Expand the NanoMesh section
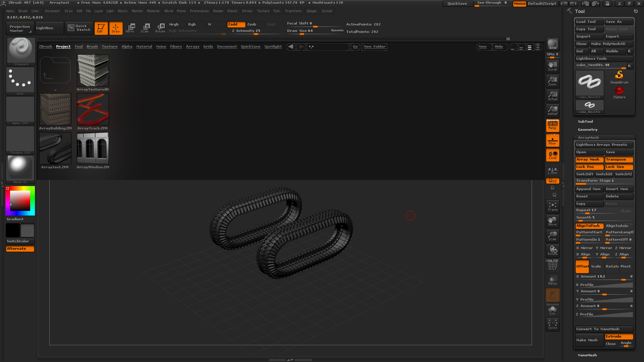 (x=587, y=355)
